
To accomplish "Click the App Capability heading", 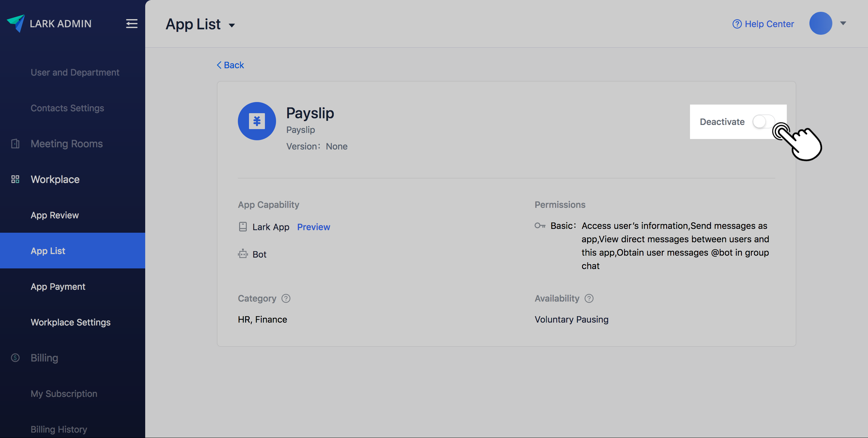I will (x=268, y=204).
